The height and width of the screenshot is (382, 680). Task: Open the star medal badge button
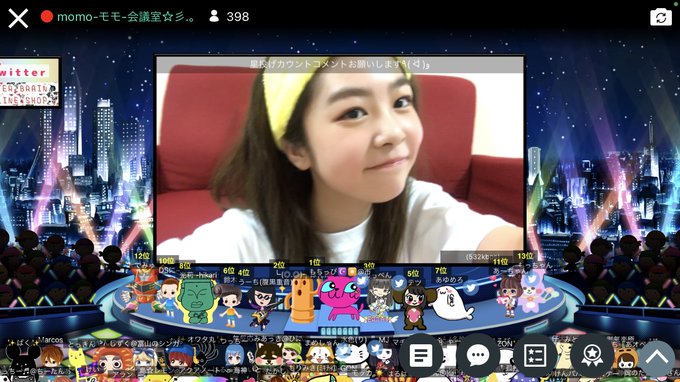click(592, 356)
